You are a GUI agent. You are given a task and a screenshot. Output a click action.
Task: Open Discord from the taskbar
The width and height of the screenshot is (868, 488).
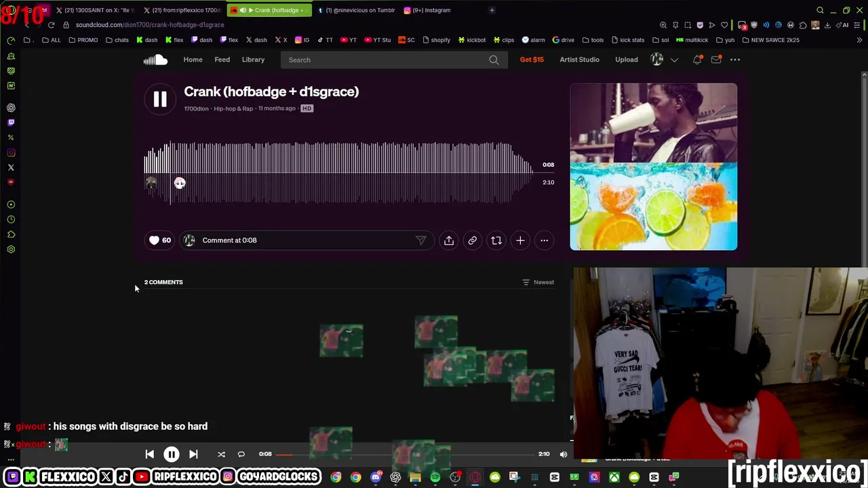(376, 477)
